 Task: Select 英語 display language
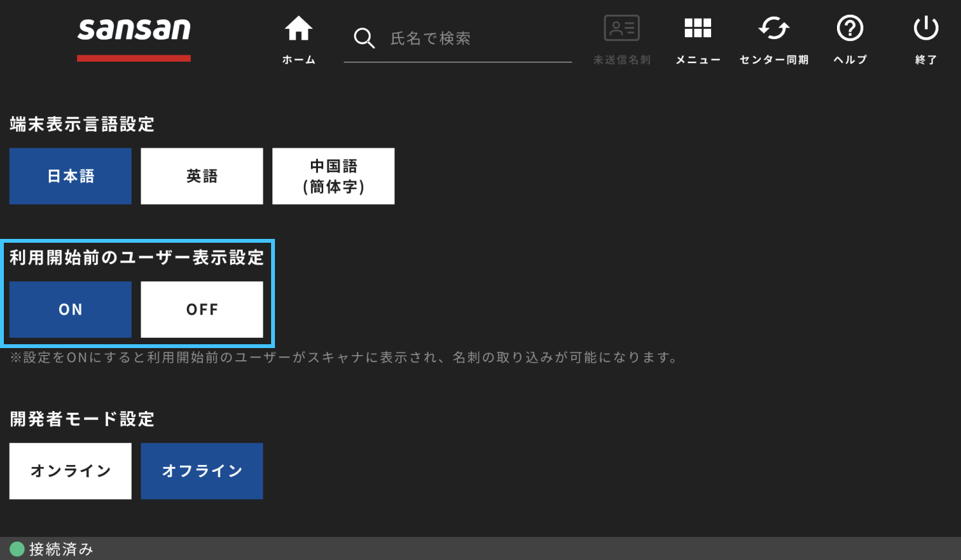pos(202,176)
